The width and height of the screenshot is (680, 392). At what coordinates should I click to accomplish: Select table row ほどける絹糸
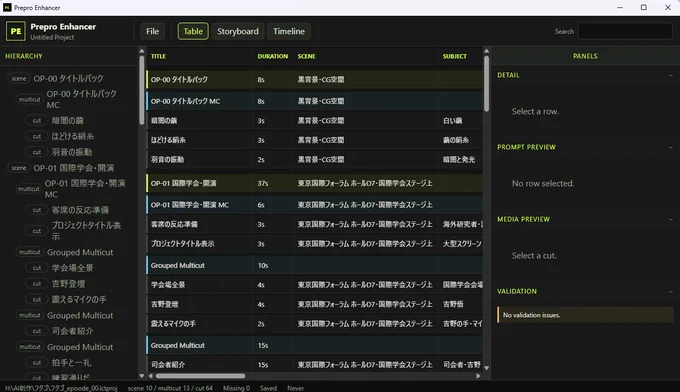click(x=314, y=140)
